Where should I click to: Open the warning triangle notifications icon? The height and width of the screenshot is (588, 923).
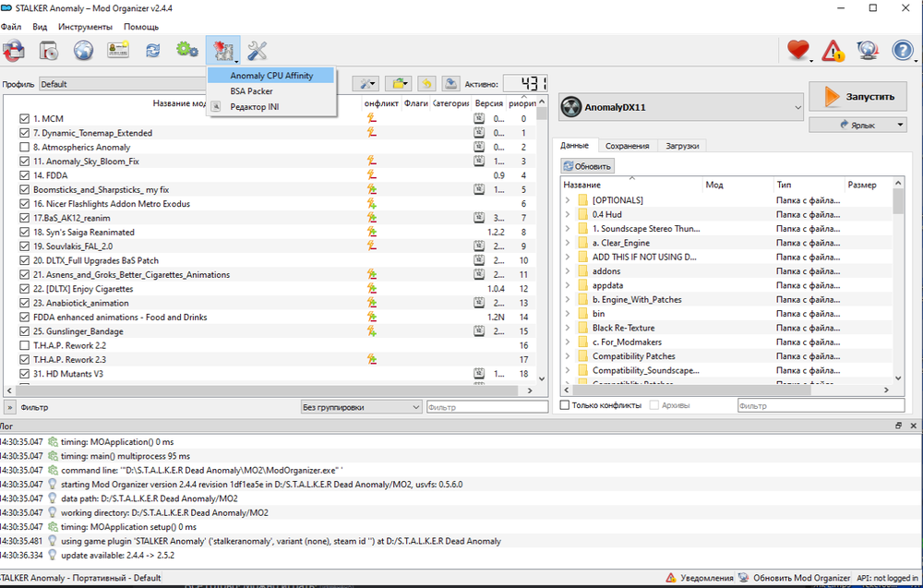833,50
